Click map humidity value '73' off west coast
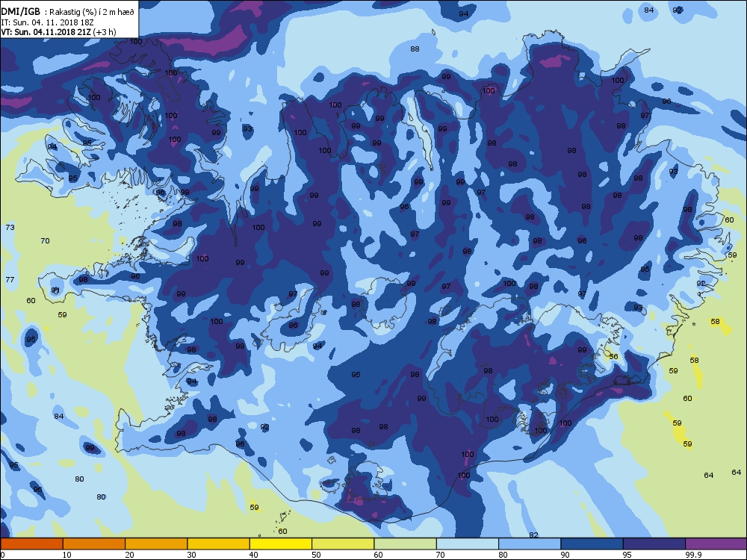Image resolution: width=747 pixels, height=560 pixels. pos(10,227)
